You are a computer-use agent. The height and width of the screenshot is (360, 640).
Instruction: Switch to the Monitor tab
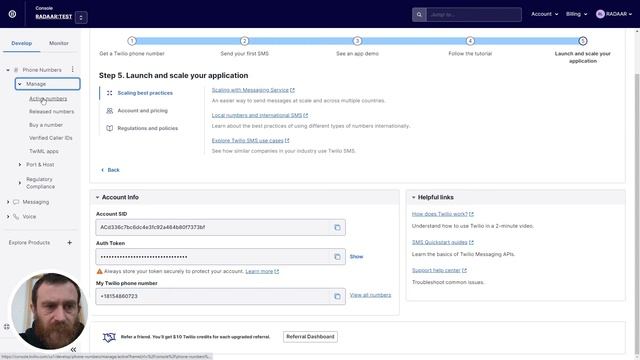tap(59, 43)
